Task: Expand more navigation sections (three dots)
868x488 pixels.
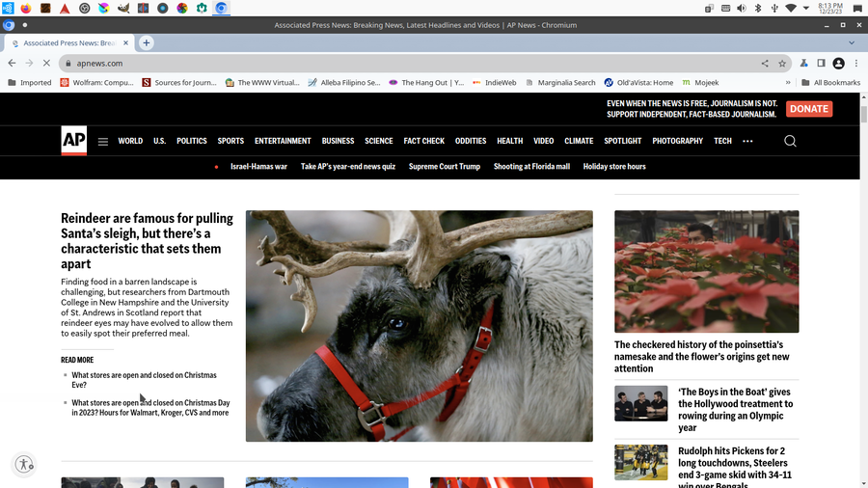Action: click(x=748, y=142)
